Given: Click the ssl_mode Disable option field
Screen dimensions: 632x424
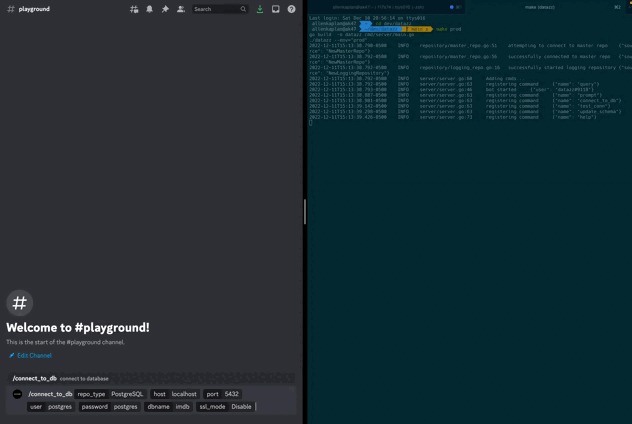Looking at the screenshot, I should pyautogui.click(x=225, y=407).
